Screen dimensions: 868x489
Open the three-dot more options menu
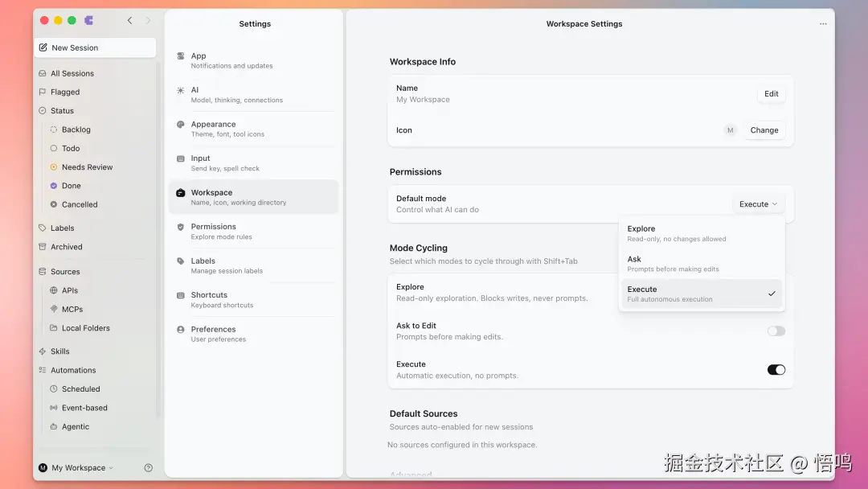tap(823, 24)
